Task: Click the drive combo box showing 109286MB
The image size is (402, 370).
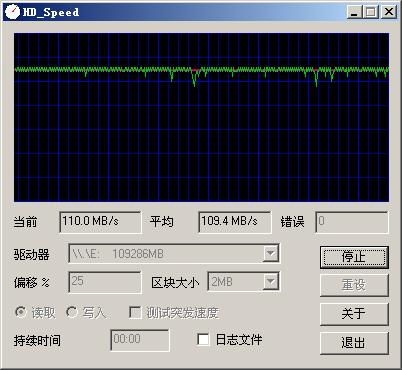Action: tap(174, 254)
